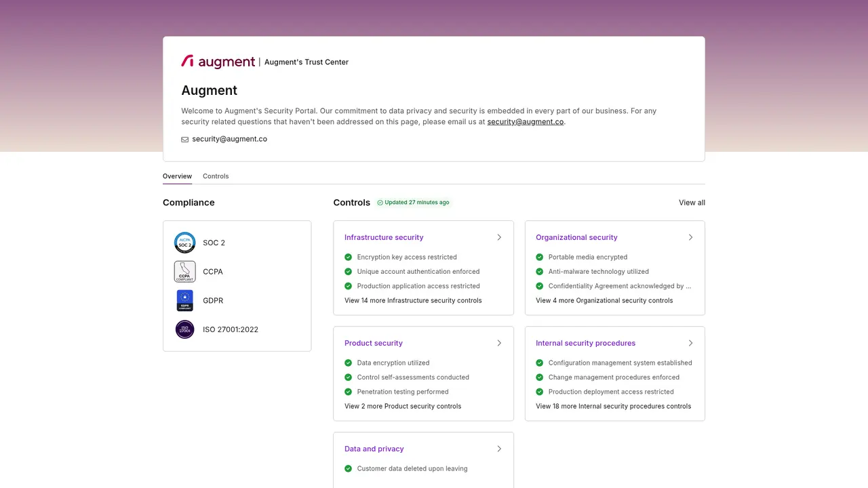This screenshot has height=488, width=868.
Task: Click the underlined security@augment.co link in the welcome text
Action: click(x=526, y=122)
